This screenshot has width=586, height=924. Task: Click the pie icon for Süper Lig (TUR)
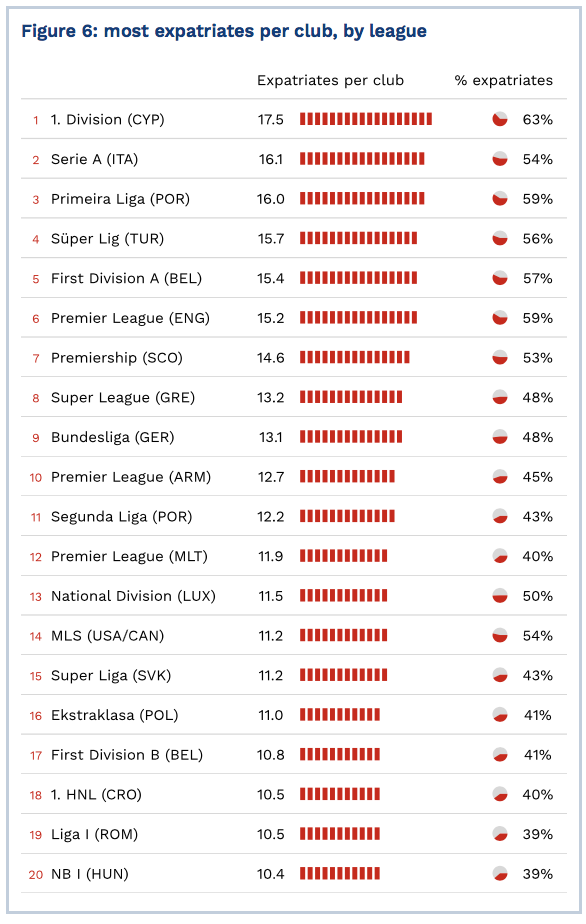pos(500,239)
